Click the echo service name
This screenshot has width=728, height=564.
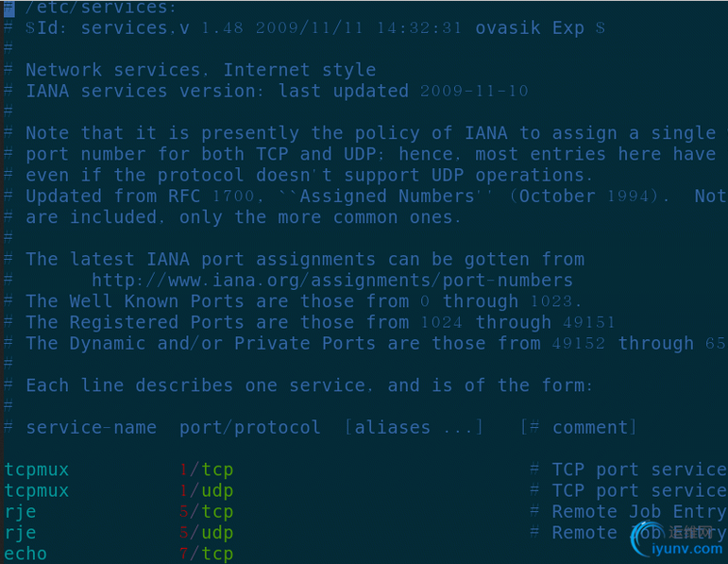point(25,554)
